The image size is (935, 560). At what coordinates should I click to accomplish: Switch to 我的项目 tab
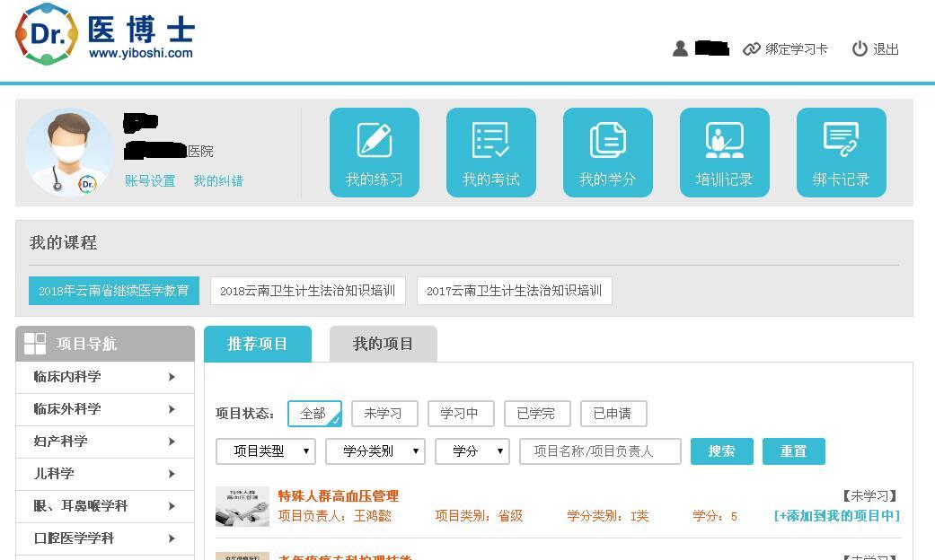[383, 344]
